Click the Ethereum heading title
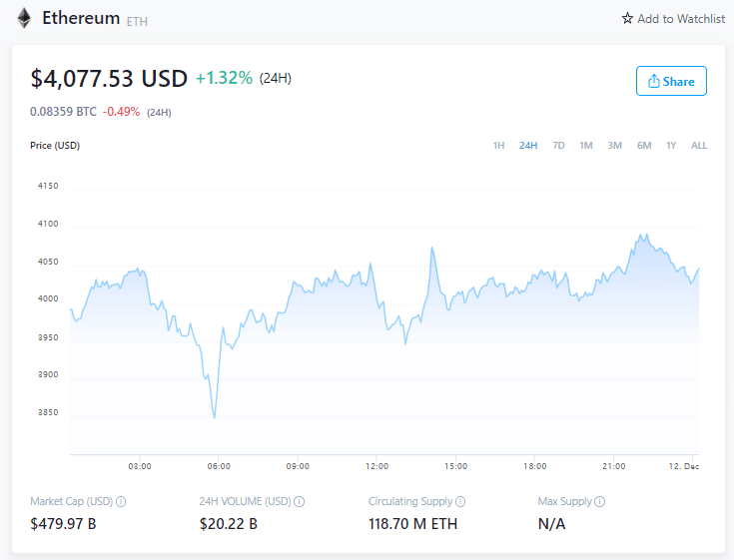Screen dimensions: 734x560 tap(81, 18)
